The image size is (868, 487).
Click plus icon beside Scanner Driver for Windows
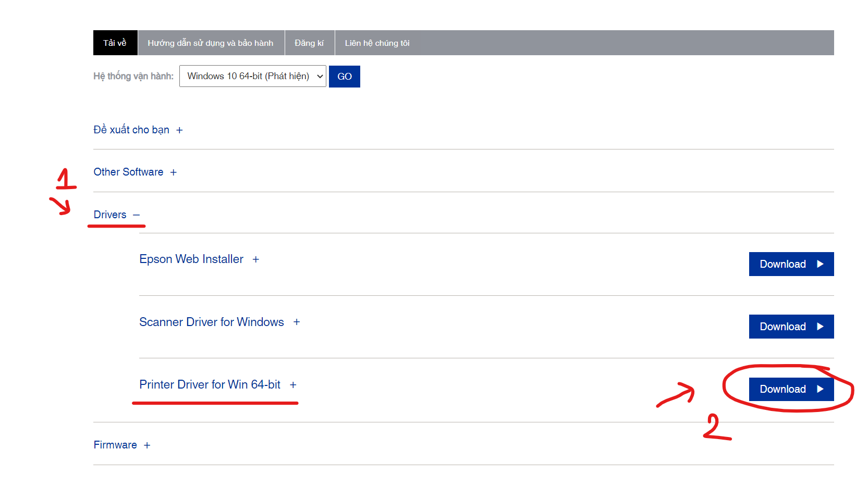[x=297, y=322]
